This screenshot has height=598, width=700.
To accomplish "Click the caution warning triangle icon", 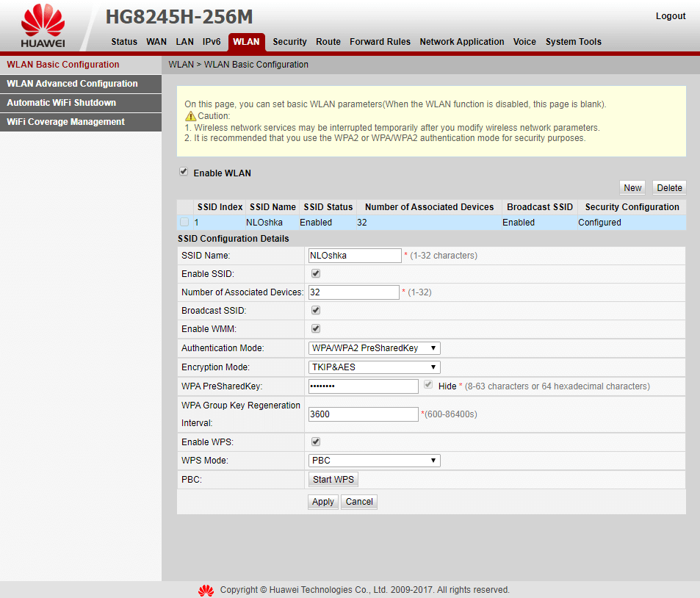I will pyautogui.click(x=191, y=116).
